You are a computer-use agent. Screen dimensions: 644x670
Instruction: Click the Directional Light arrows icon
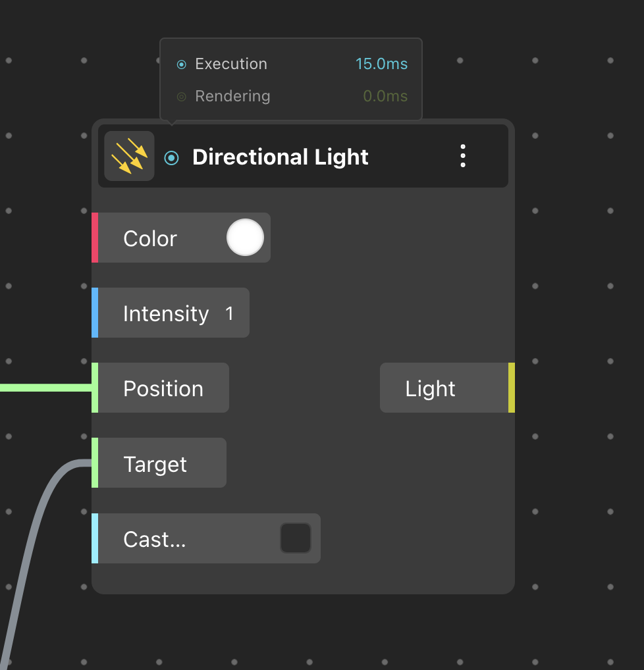click(x=129, y=156)
